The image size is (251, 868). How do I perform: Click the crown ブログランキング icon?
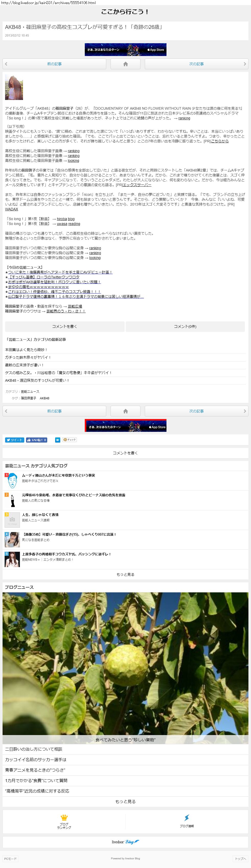64,818
